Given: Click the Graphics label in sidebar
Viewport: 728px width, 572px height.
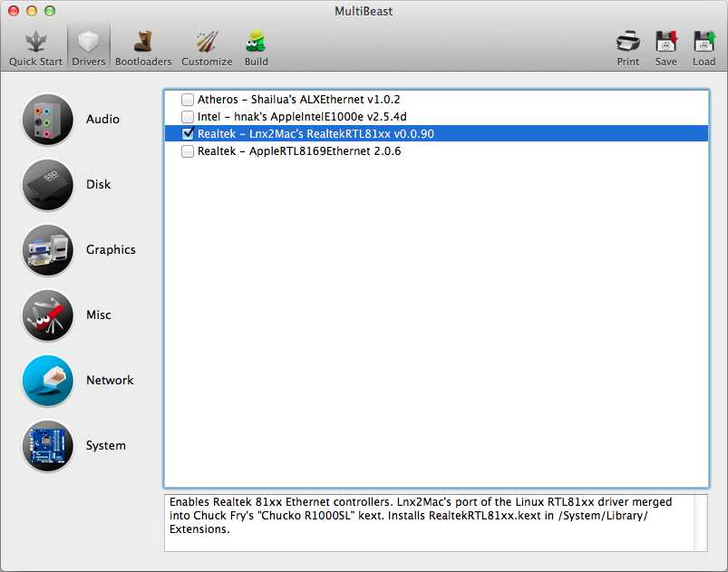Looking at the screenshot, I should [x=111, y=250].
